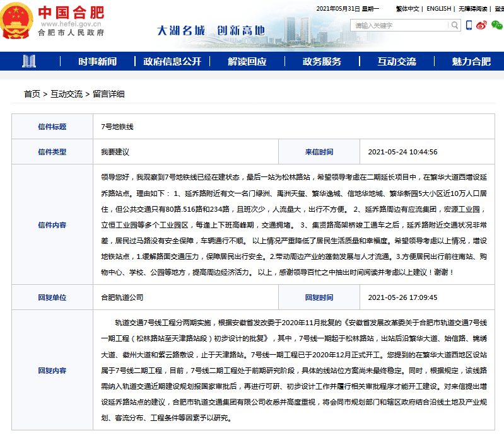Click the 回复单位 label cell
Image resolution: width=504 pixels, height=443 pixels.
point(52,297)
